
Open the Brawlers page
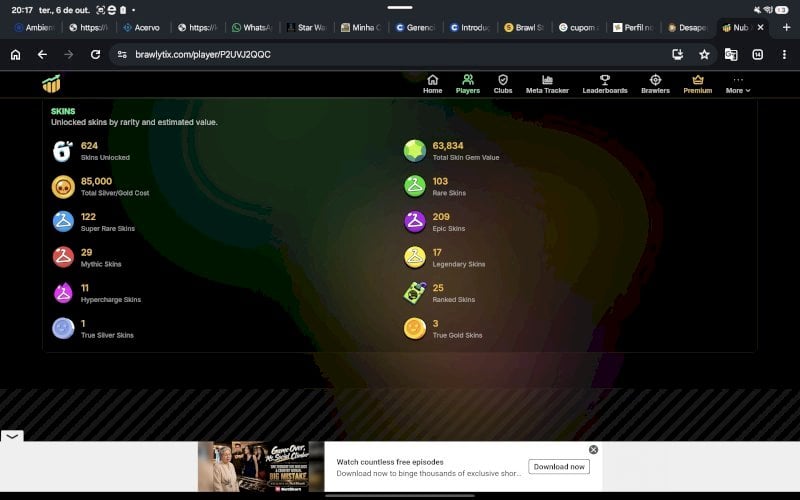click(655, 84)
